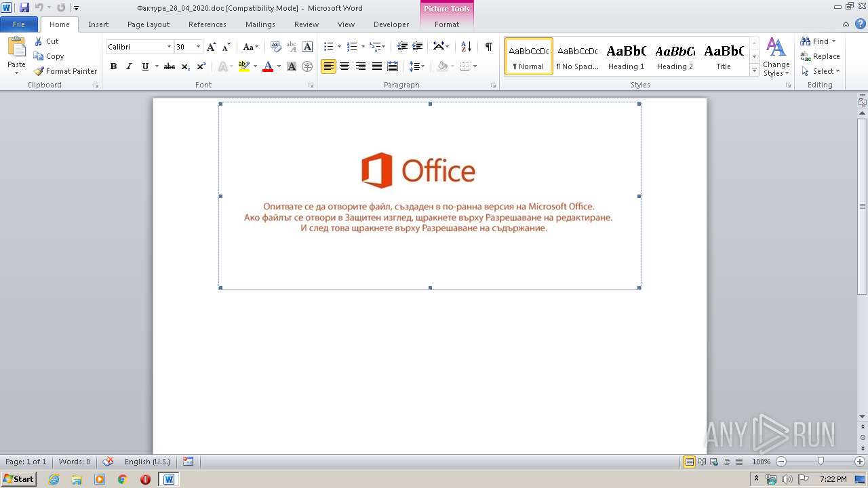Click the Bullets list icon
This screenshot has height=488, width=868.
coord(329,47)
